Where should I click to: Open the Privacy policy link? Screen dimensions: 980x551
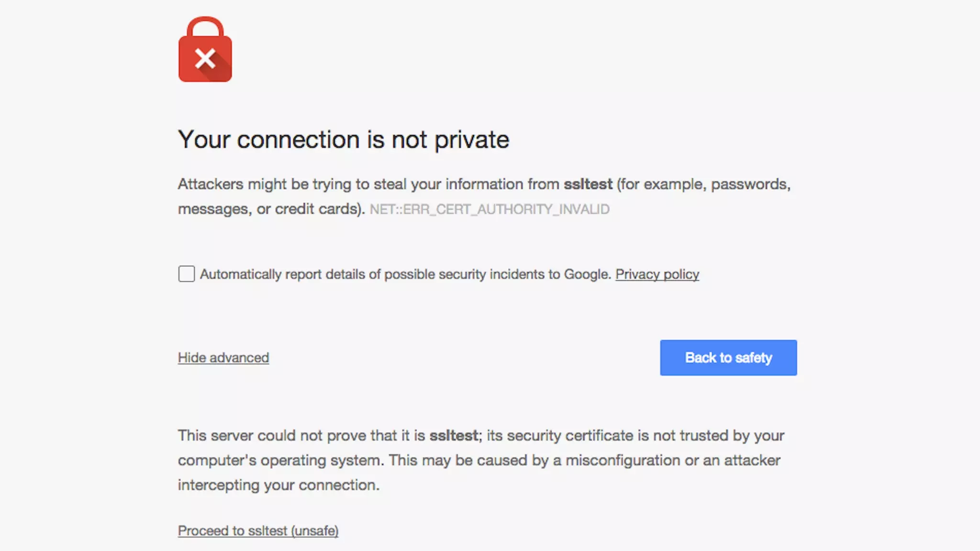pyautogui.click(x=657, y=275)
